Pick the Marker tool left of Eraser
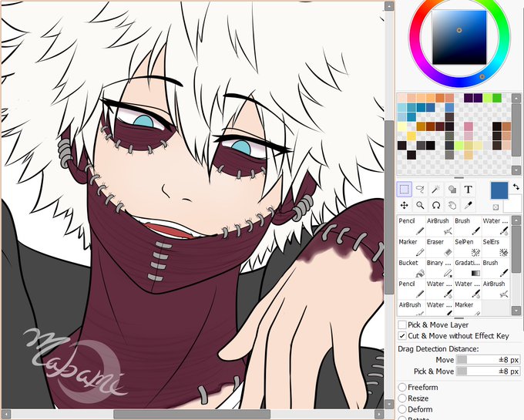The width and height of the screenshot is (524, 420). coord(411,247)
